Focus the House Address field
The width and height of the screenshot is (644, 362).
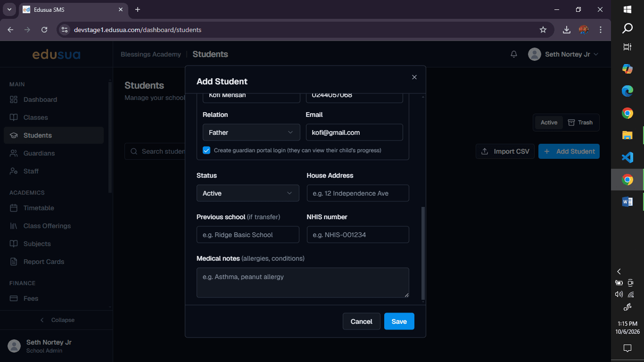pyautogui.click(x=358, y=193)
